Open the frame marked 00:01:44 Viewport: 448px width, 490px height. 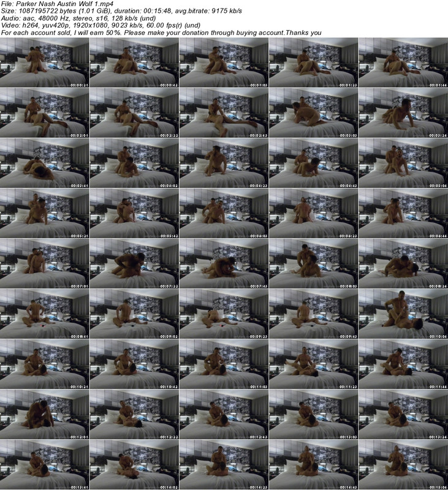(403, 62)
